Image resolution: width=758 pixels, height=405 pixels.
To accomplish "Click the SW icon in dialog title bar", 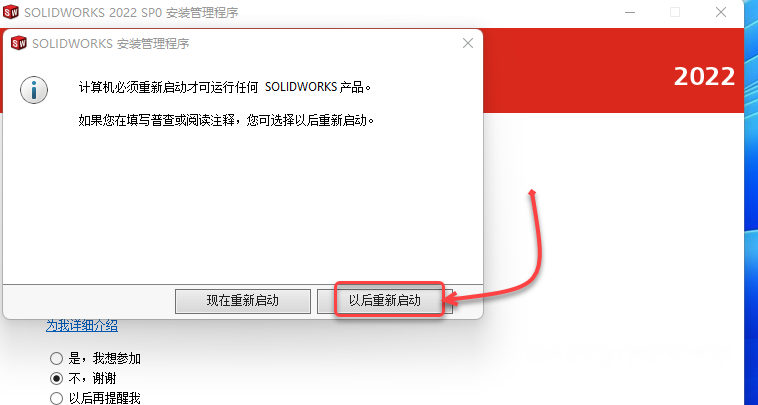I will [x=18, y=43].
